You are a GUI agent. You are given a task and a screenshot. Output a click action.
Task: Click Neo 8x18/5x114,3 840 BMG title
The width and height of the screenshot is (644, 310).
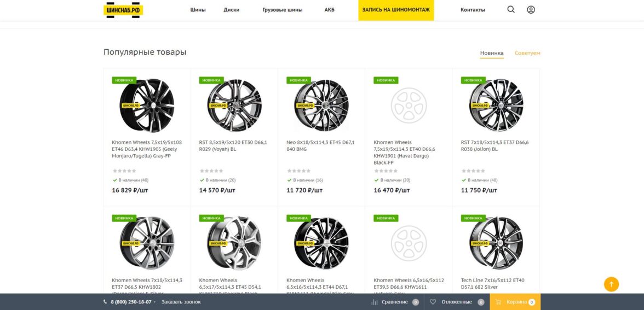(320, 146)
